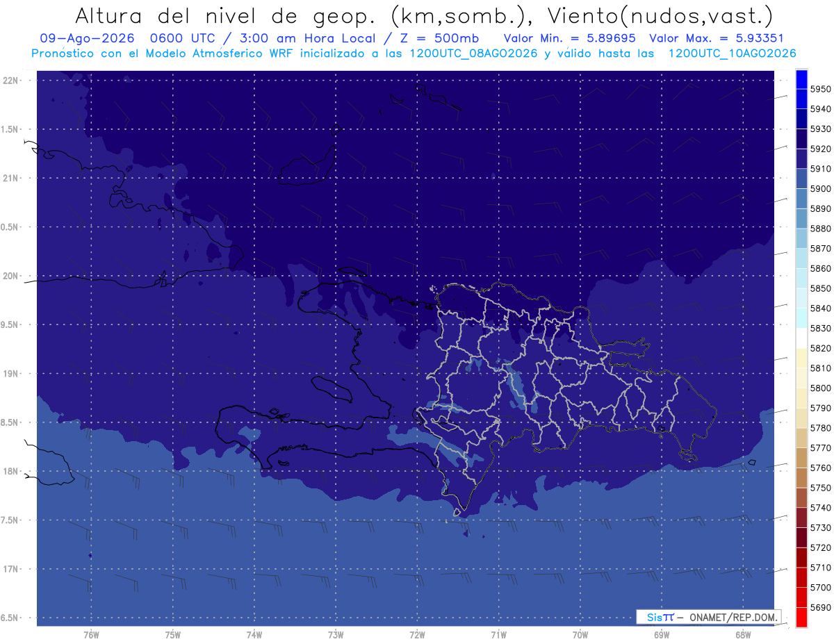Pick the colorbar segment between 5890 and 5880
834x644 pixels.
click(x=801, y=218)
